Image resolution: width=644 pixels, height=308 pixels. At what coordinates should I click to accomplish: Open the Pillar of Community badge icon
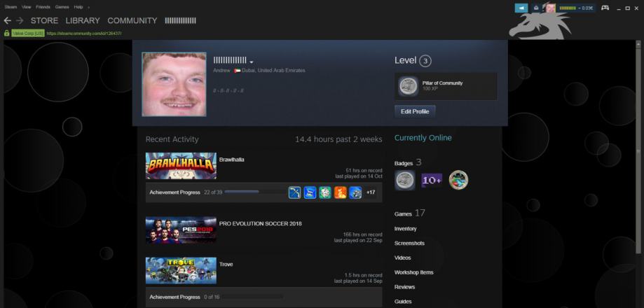[409, 87]
